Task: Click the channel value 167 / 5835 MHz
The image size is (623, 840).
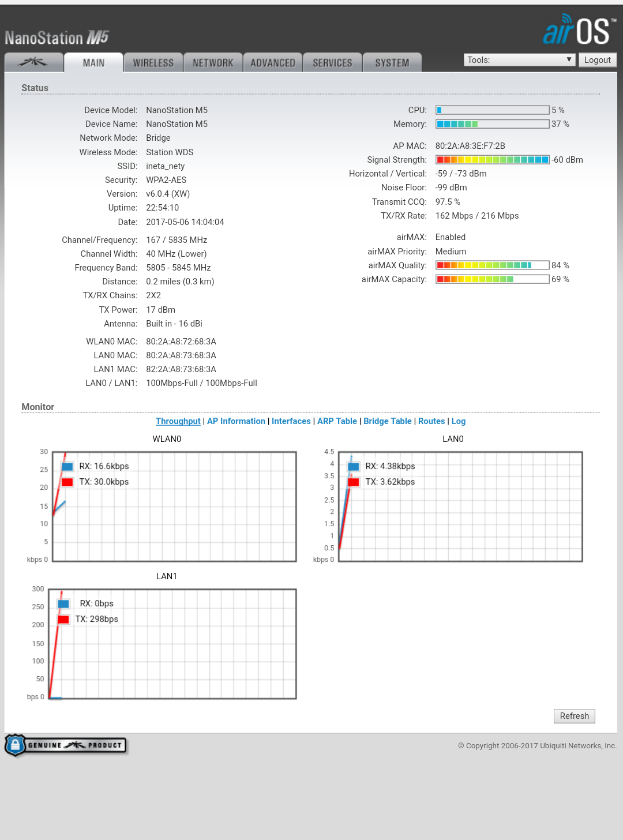Action: tap(177, 240)
